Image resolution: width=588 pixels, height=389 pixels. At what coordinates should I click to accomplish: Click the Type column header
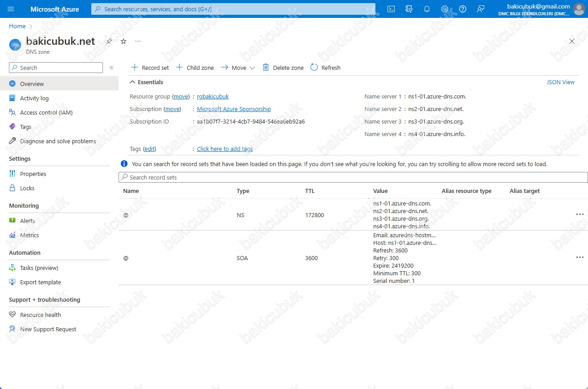tap(243, 191)
